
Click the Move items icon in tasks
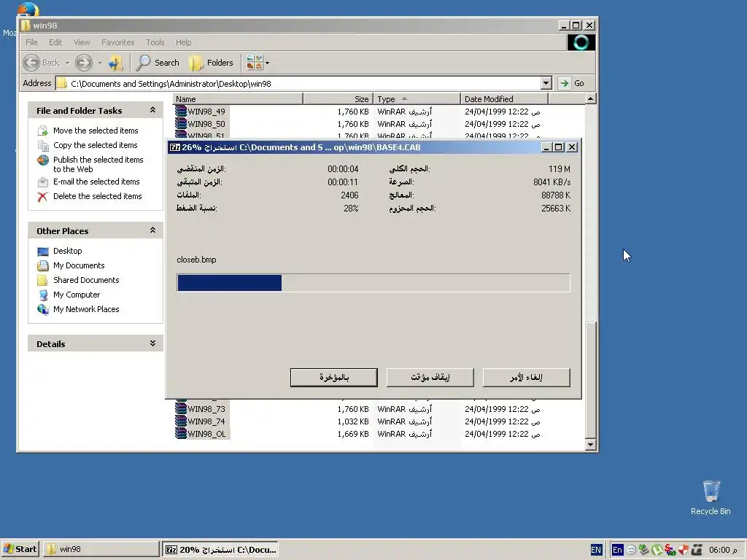(42, 131)
